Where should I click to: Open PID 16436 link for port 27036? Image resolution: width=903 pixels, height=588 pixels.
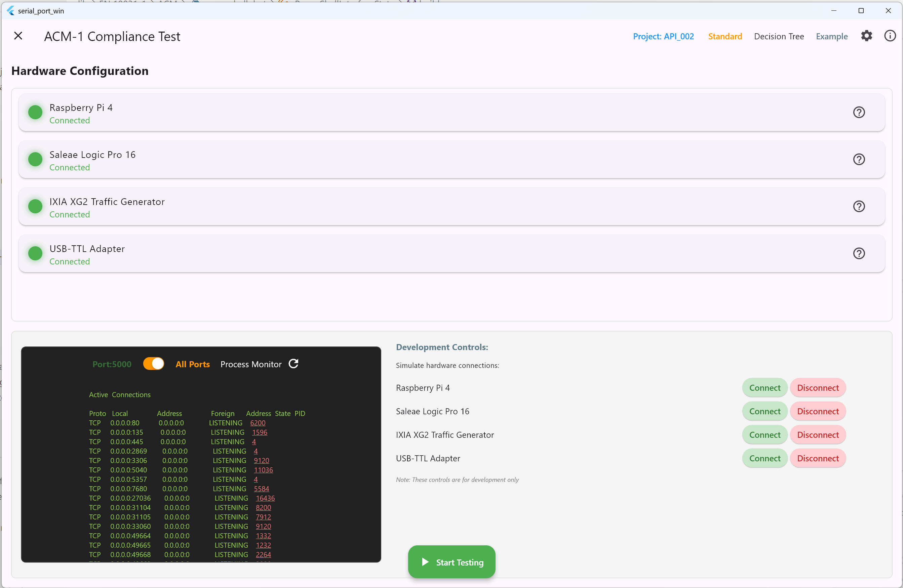click(x=265, y=498)
